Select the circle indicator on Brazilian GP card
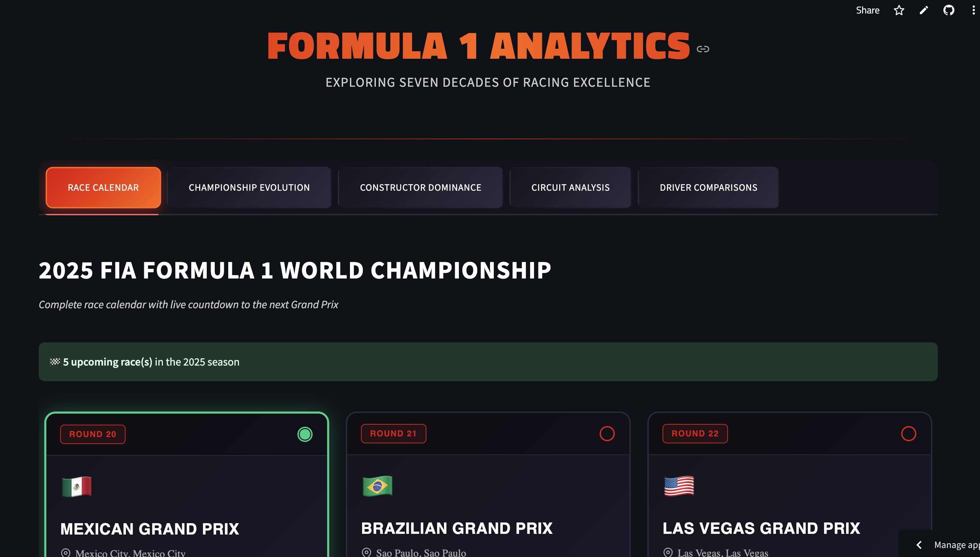This screenshot has width=980, height=557. tap(607, 434)
